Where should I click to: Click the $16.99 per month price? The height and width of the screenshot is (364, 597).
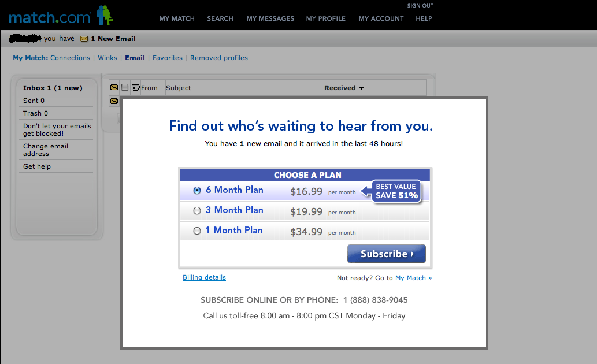click(x=323, y=191)
